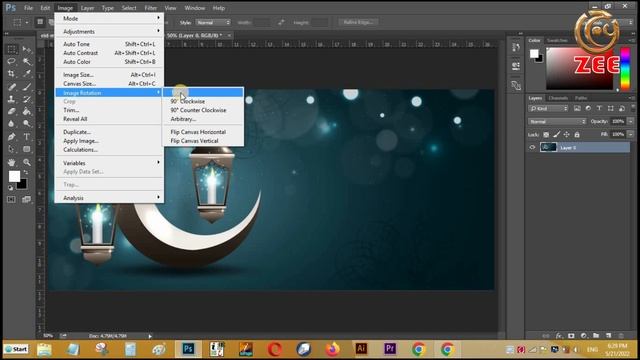
Task: Select the Path Selection tool
Action: coord(12,149)
